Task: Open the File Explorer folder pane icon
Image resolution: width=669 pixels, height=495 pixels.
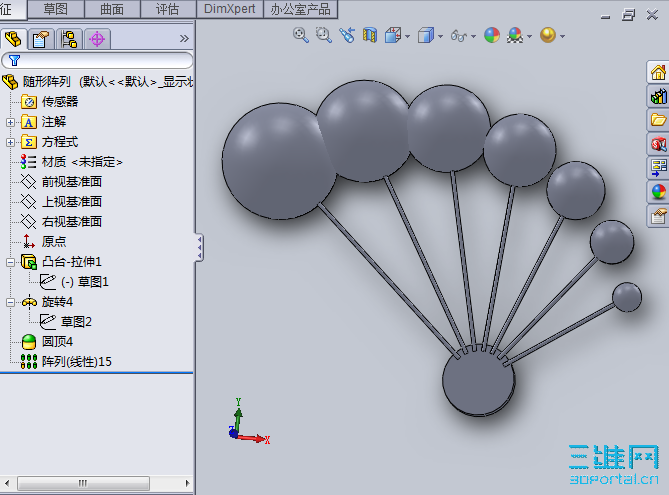Action: 658,120
